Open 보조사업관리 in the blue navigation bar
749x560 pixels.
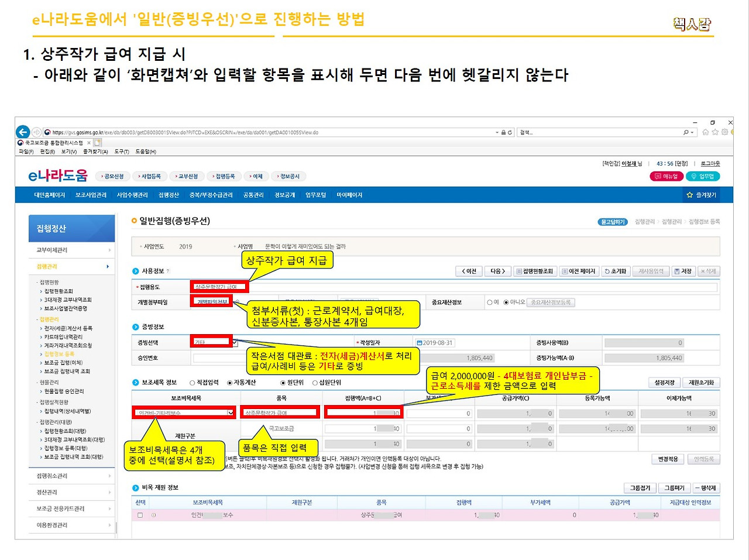[x=91, y=195]
